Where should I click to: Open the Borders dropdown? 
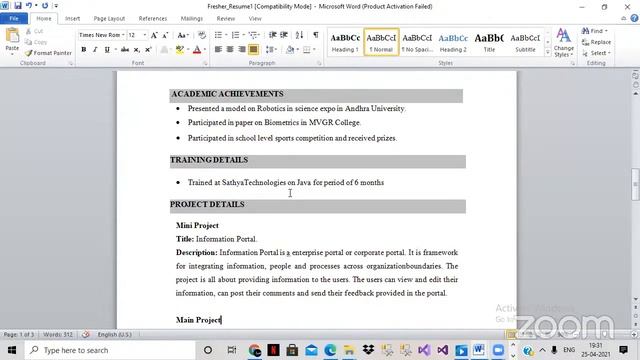point(314,49)
